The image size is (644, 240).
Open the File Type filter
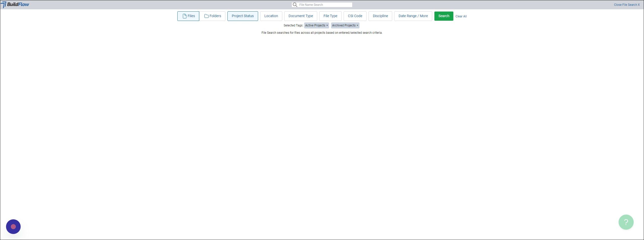tap(330, 16)
